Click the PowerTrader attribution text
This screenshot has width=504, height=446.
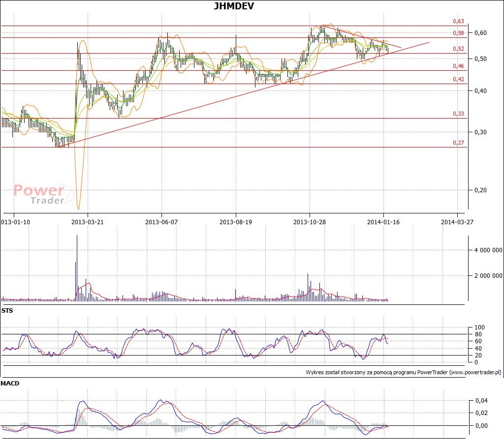404,372
